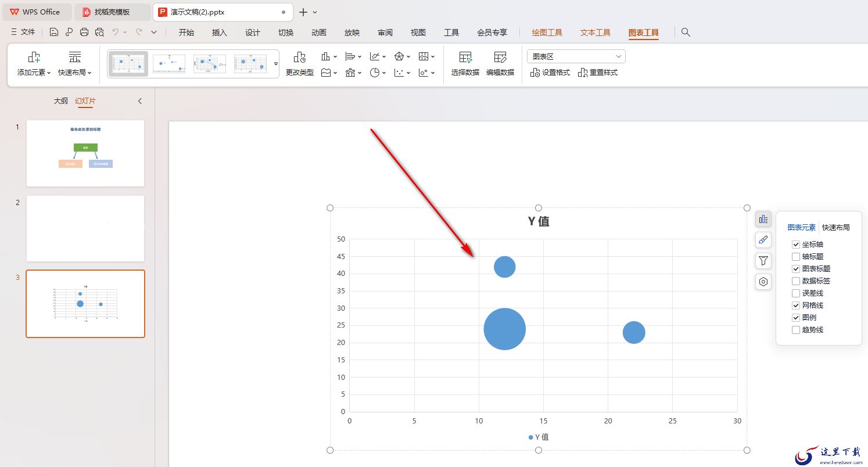Uncheck the 图表标题 (Chart Title) checkbox
868x467 pixels.
(x=796, y=269)
